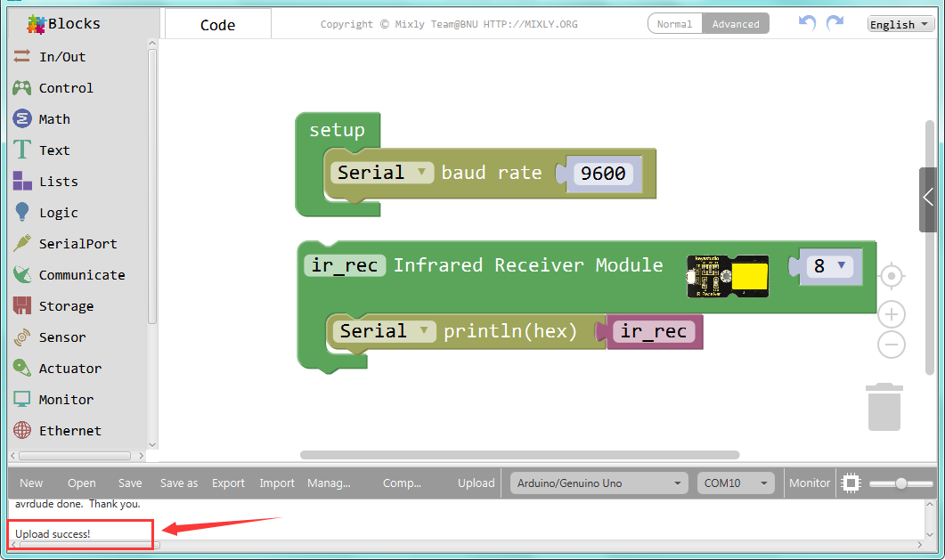Switch to Advanced mode
This screenshot has height=560, width=945.
point(736,24)
